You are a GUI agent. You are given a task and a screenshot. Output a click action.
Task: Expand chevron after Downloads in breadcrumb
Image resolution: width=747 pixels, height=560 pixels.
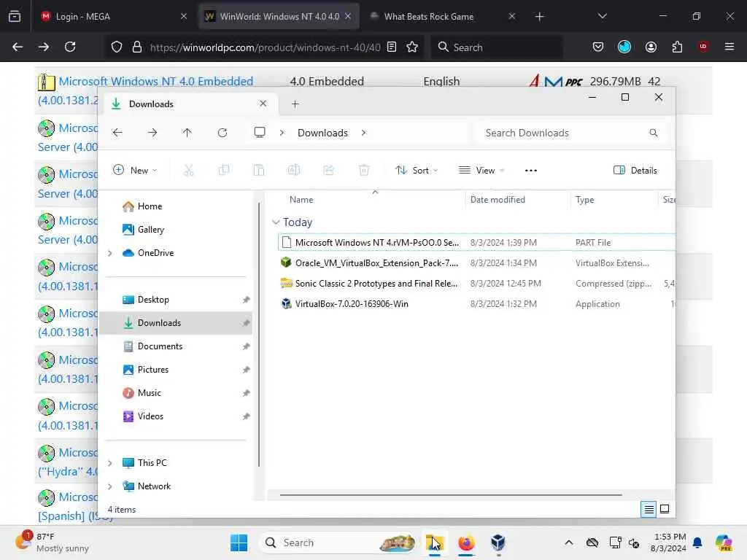pyautogui.click(x=363, y=133)
